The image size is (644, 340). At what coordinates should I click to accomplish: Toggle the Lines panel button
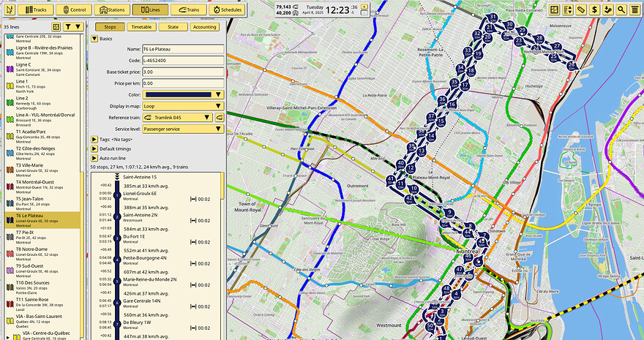pyautogui.click(x=150, y=10)
